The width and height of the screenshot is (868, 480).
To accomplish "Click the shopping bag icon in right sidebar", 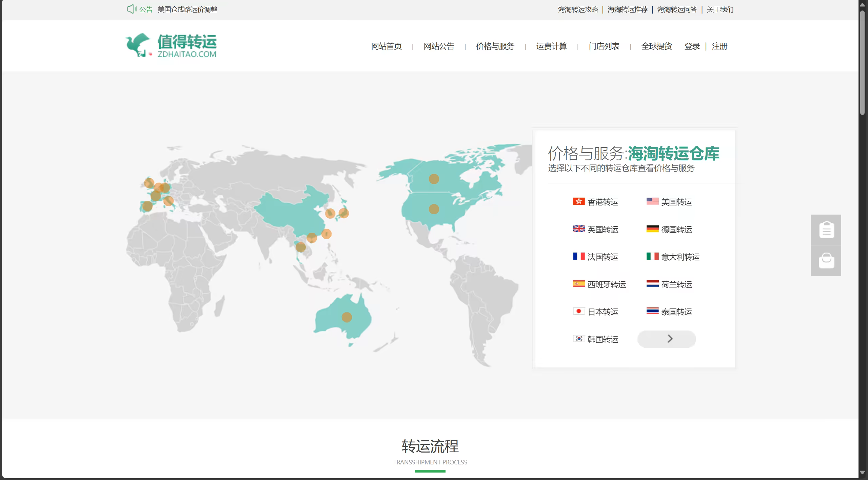I will click(826, 261).
